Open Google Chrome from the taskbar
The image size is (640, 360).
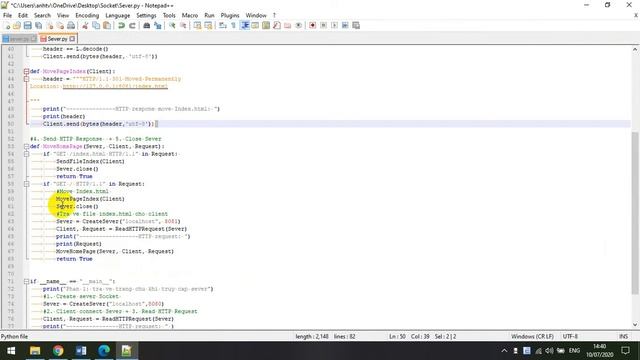click(x=58, y=351)
